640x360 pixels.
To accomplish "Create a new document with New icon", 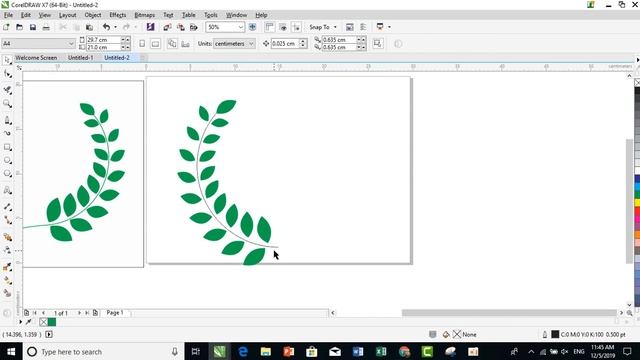I will tap(6, 27).
